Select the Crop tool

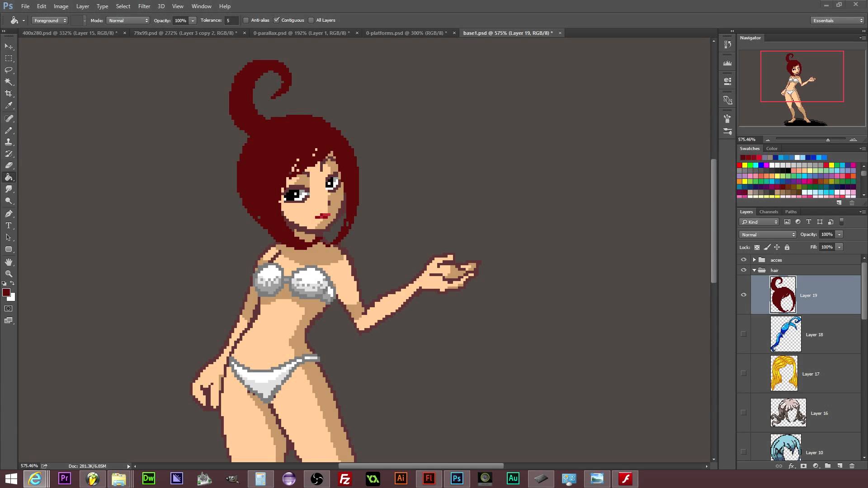[9, 93]
